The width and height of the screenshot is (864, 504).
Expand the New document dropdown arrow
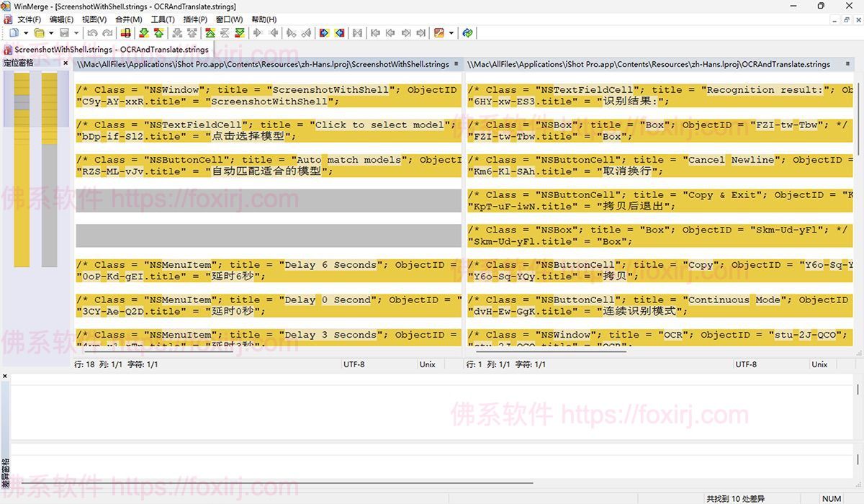pyautogui.click(x=26, y=32)
